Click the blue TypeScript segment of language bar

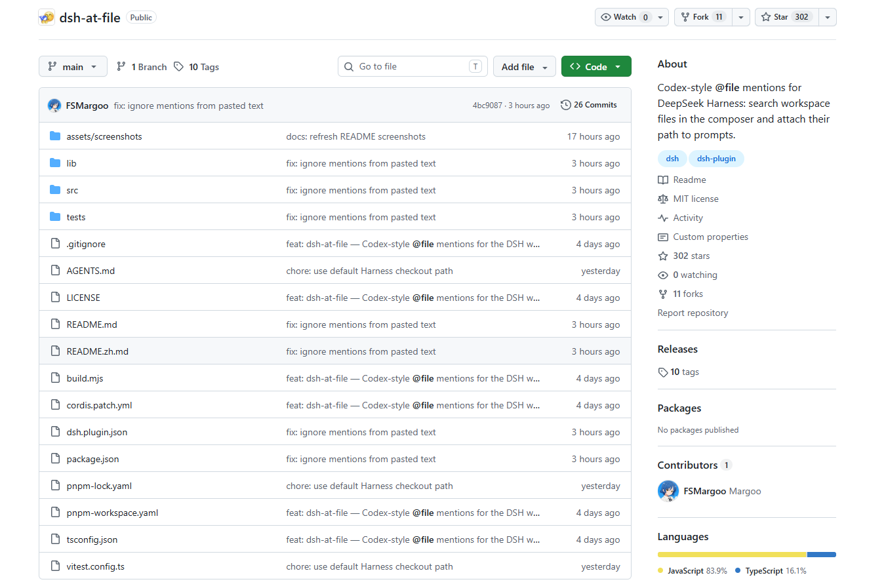(822, 555)
